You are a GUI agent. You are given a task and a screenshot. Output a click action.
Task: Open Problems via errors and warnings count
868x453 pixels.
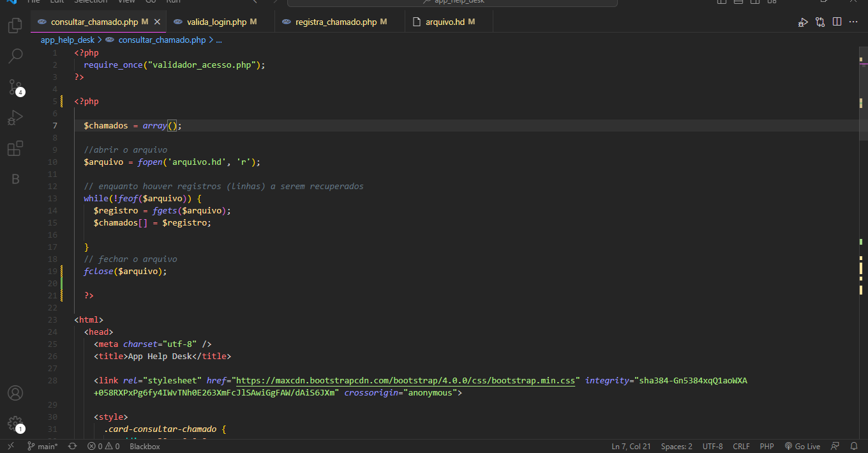coord(103,447)
